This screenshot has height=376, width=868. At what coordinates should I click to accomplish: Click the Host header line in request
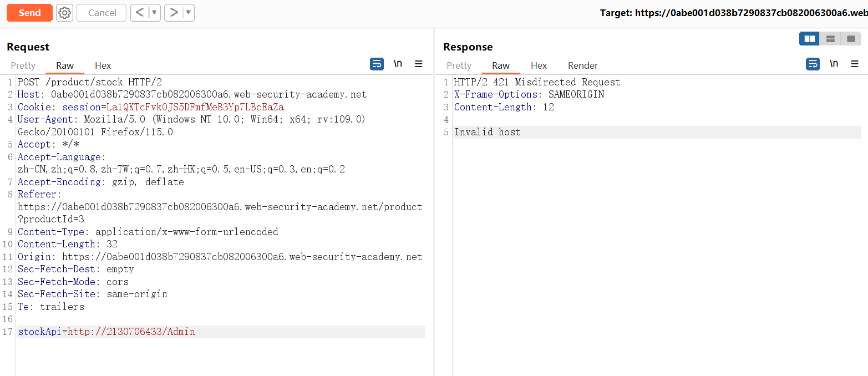coord(192,94)
